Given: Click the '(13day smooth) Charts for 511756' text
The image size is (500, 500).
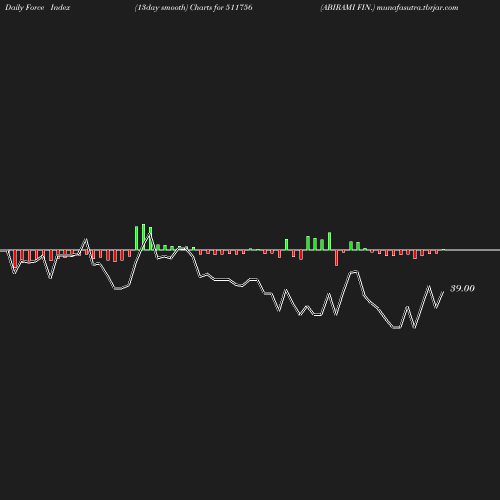Looking at the screenshot, I should coord(193,8).
